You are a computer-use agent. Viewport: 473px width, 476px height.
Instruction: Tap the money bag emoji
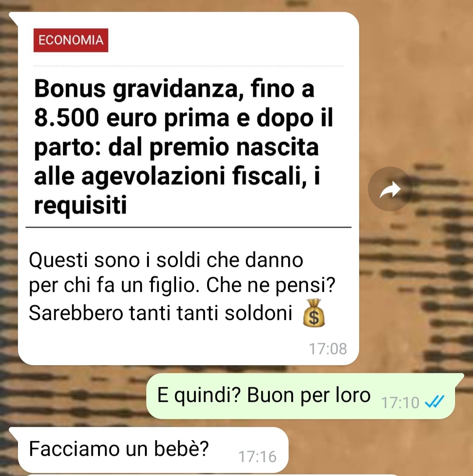click(x=314, y=313)
